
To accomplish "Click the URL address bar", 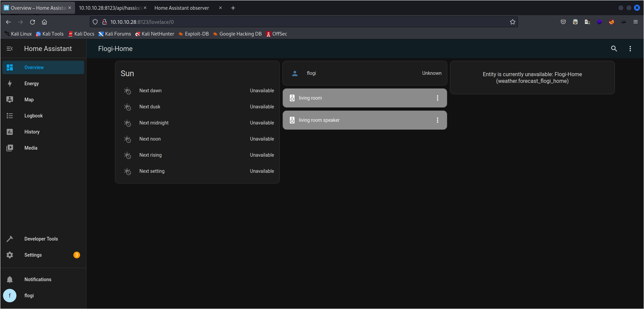I will coord(304,22).
